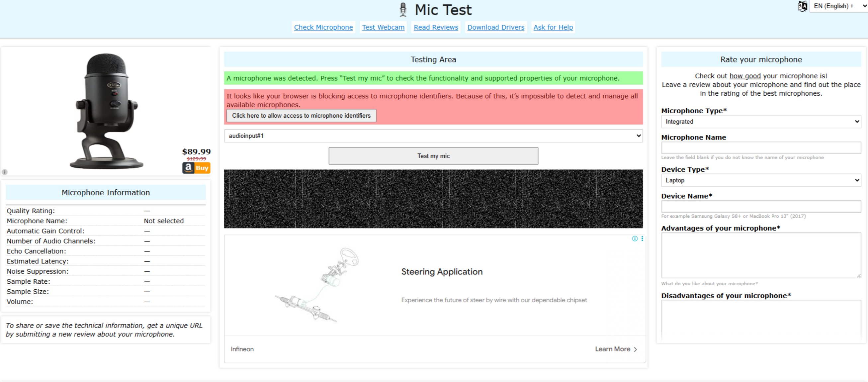Open the Device Type dropdown showing Laptop

click(761, 180)
